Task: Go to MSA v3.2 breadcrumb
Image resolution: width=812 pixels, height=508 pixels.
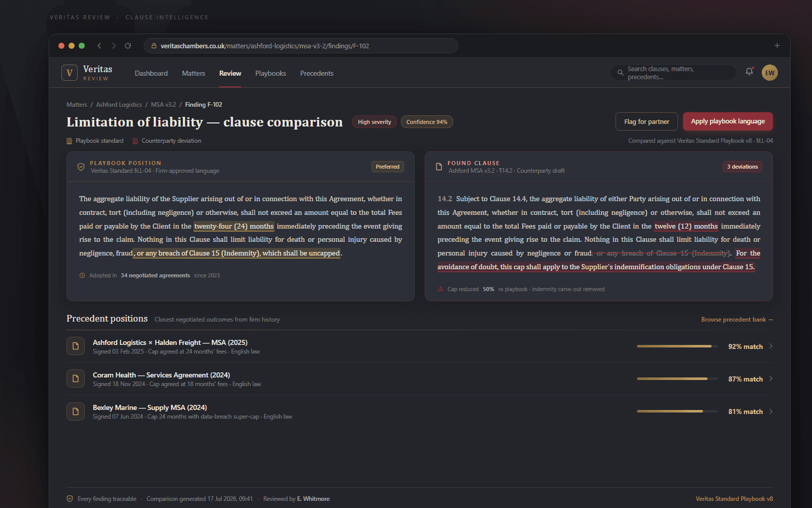Action: [163, 105]
